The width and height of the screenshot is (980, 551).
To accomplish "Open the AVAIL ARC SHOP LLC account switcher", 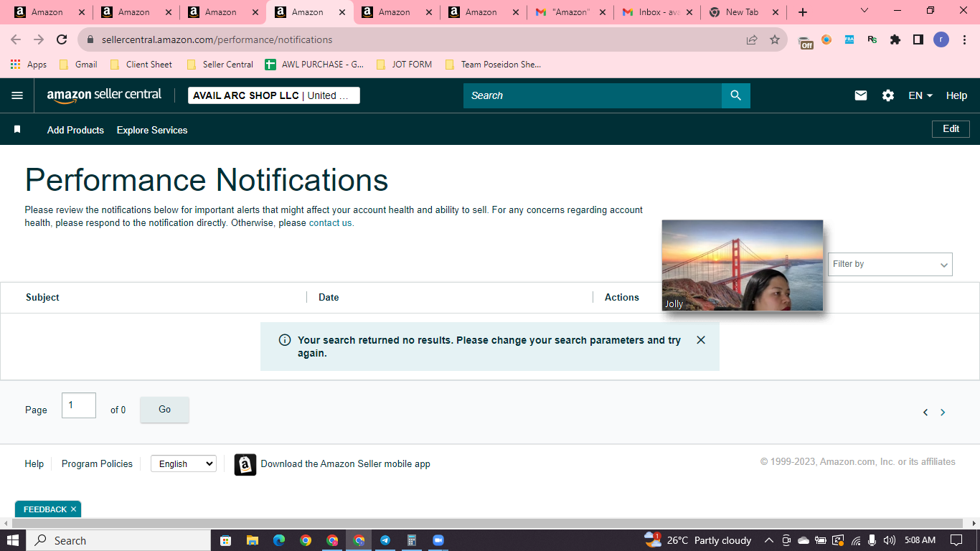I will point(274,95).
